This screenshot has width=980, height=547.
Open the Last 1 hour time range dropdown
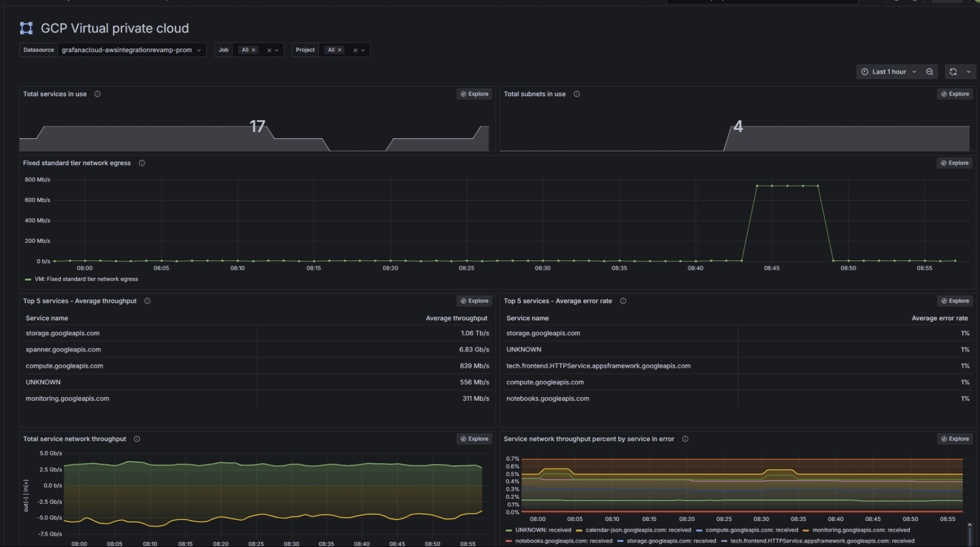coord(915,72)
